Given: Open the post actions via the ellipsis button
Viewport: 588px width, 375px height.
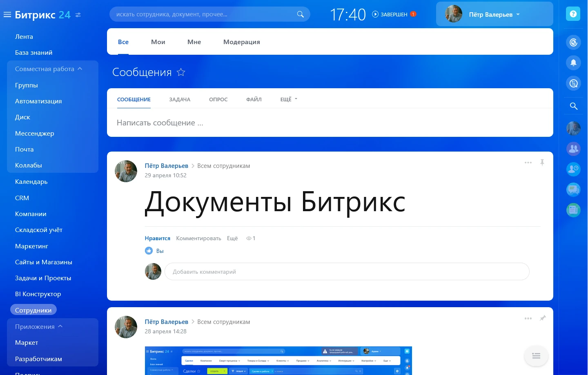Looking at the screenshot, I should pyautogui.click(x=528, y=162).
